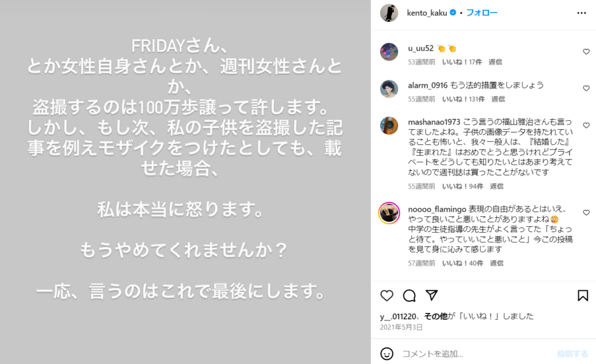Save the post with the bookmark icon
Image resolution: width=596 pixels, height=364 pixels.
tap(583, 295)
